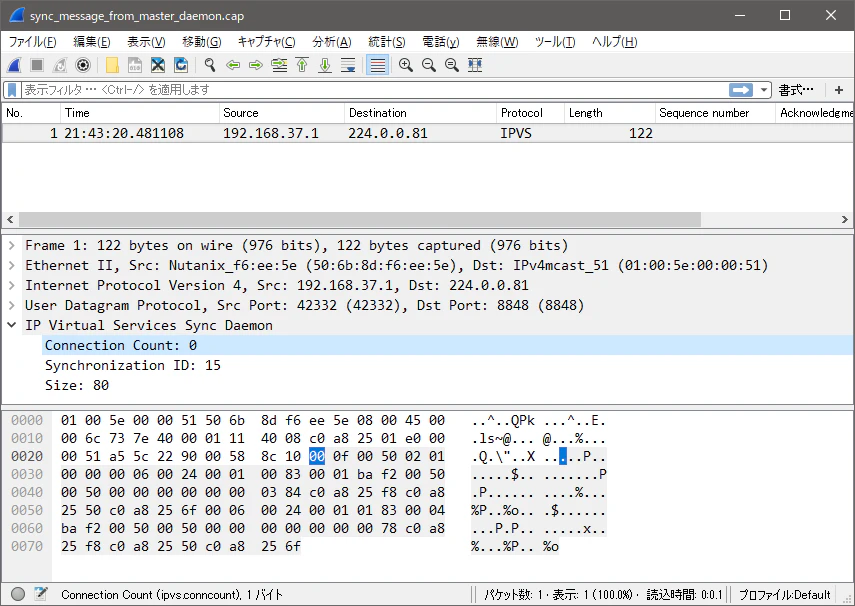This screenshot has height=606, width=855.
Task: Click the restart capture icon
Action: click(60, 65)
